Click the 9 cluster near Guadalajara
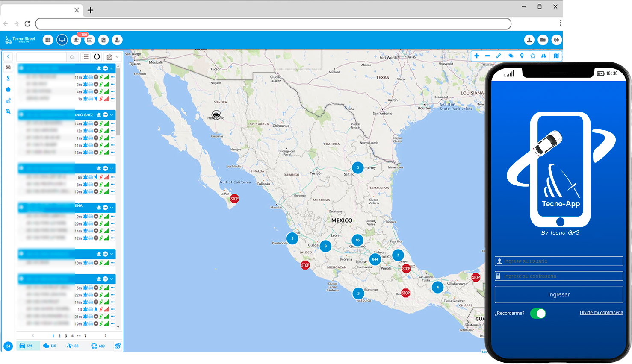The image size is (632, 364). point(325,246)
